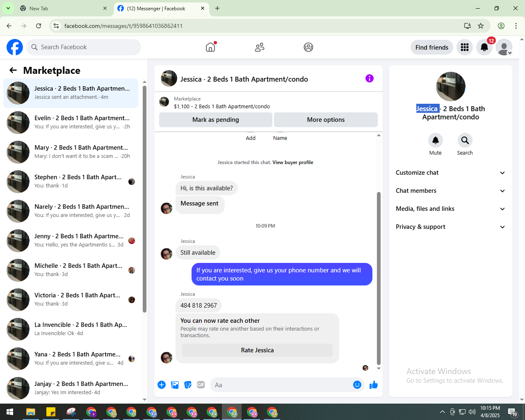Switch to the New Tab browser tab

pos(64,8)
